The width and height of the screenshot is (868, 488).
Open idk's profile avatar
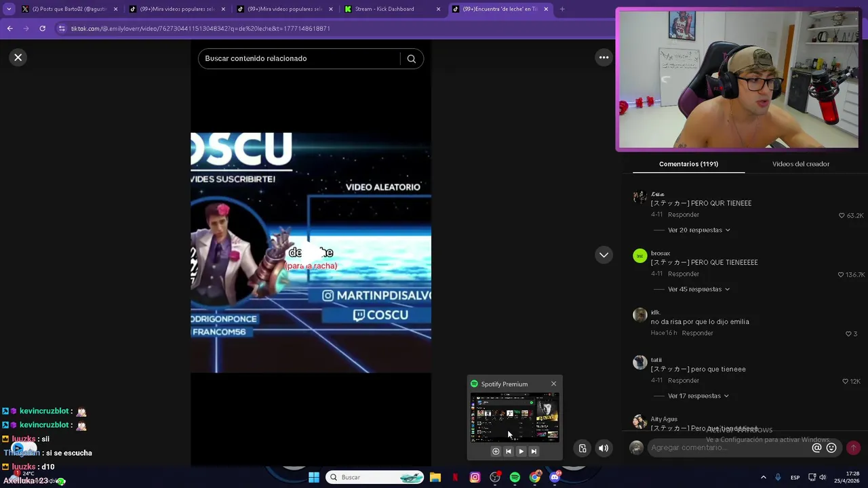(640, 314)
